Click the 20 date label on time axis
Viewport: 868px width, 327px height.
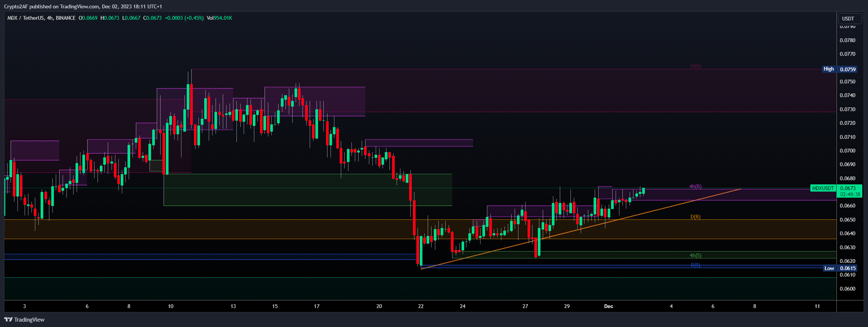click(x=379, y=306)
